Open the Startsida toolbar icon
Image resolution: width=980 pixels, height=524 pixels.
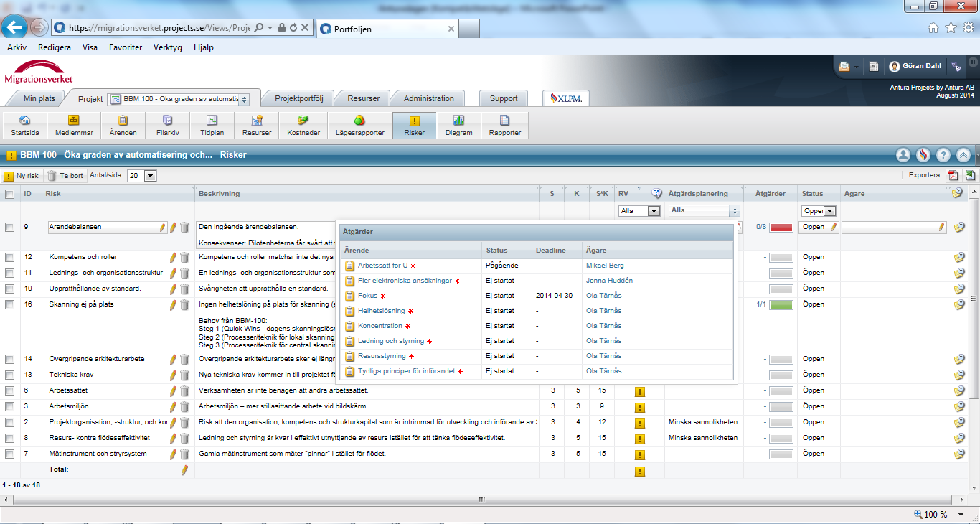(x=25, y=125)
